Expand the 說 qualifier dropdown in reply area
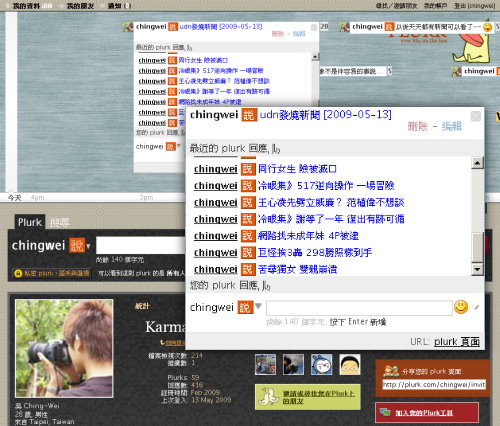The height and width of the screenshot is (426, 500). tap(258, 305)
